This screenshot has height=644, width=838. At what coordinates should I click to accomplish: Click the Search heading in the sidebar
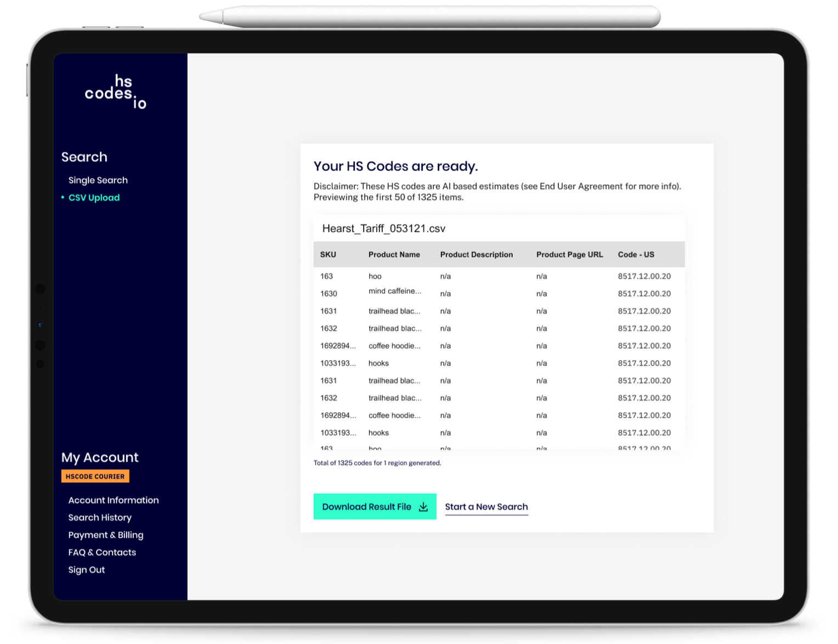pos(84,157)
